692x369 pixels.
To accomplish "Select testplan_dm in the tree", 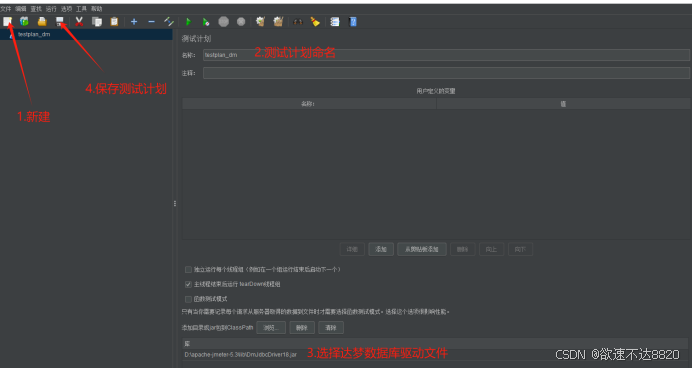I will pyautogui.click(x=34, y=34).
